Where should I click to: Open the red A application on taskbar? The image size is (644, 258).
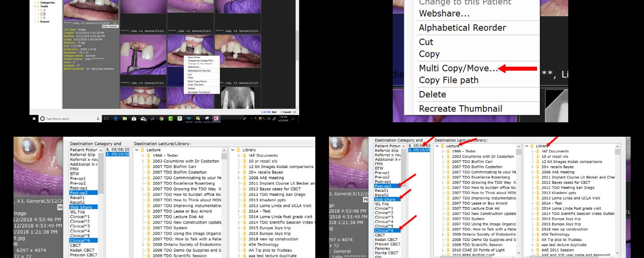point(216,119)
